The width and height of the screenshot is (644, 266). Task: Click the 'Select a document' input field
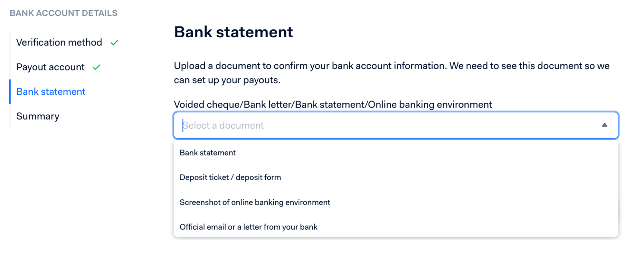354,125
